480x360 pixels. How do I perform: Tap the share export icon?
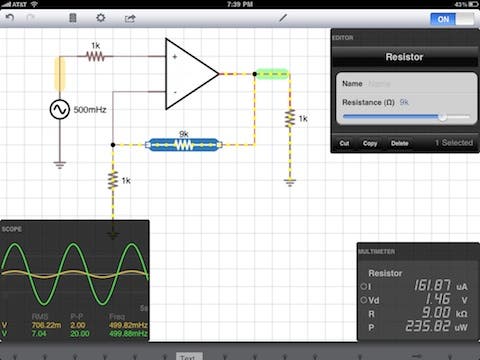(x=130, y=18)
